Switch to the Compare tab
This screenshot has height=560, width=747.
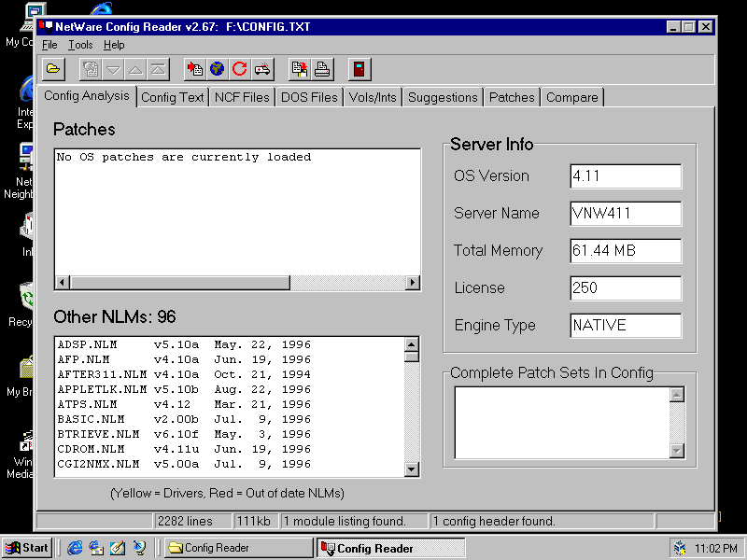(x=572, y=97)
